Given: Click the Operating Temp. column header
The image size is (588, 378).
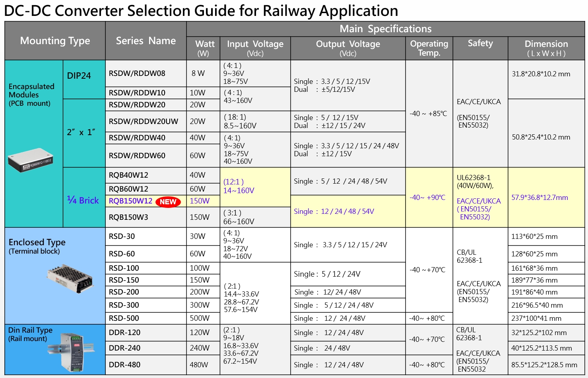Looking at the screenshot, I should coord(429,48).
